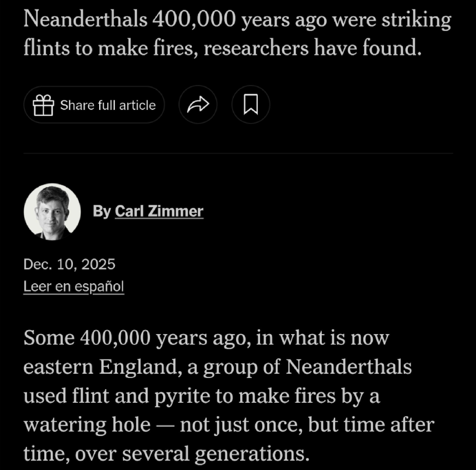Click the word "By" before the author name
Image resolution: width=476 pixels, height=470 pixels.
pyautogui.click(x=102, y=211)
